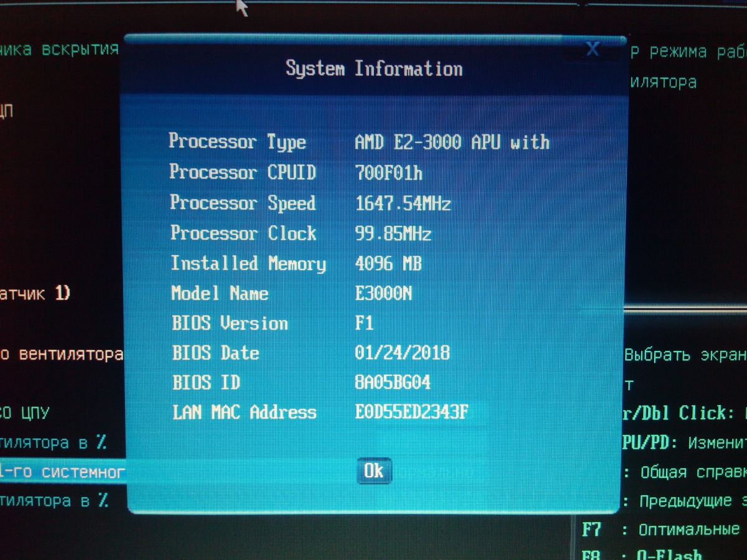Select the ЦПУ BIOS menu row
Image resolution: width=747 pixels, height=560 pixels.
(25, 413)
